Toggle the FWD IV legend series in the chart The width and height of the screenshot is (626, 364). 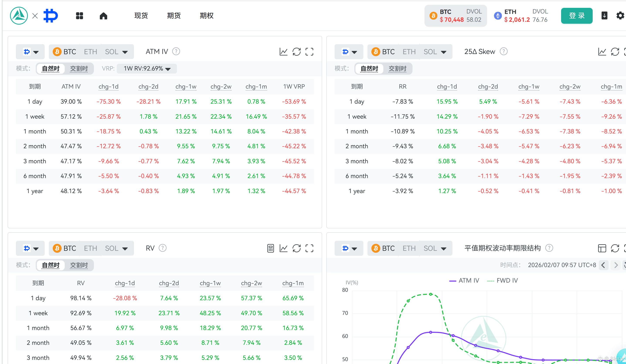(x=502, y=281)
